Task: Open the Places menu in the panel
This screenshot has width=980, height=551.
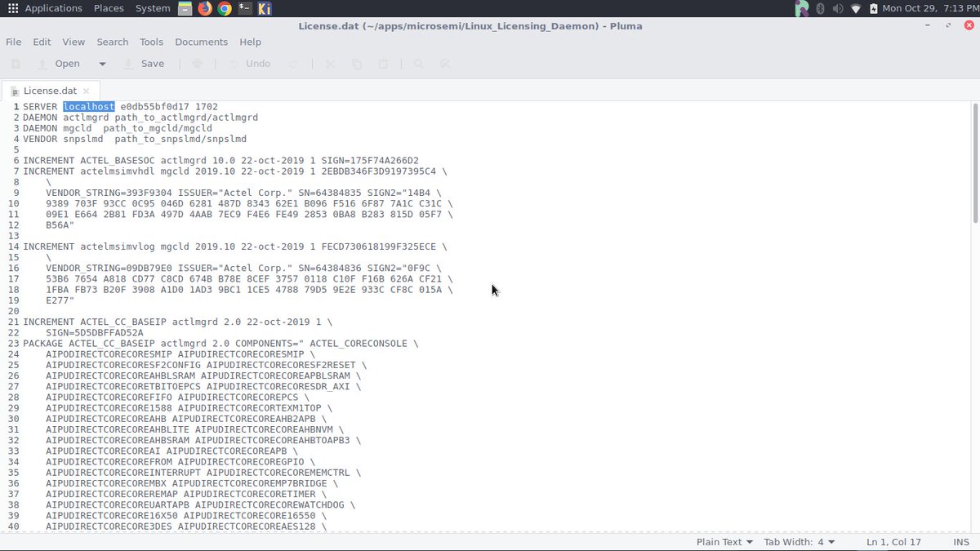Action: tap(109, 8)
